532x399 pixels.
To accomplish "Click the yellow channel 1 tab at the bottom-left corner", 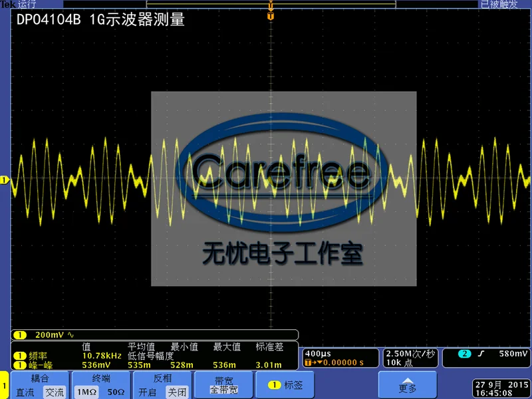I will (5, 385).
